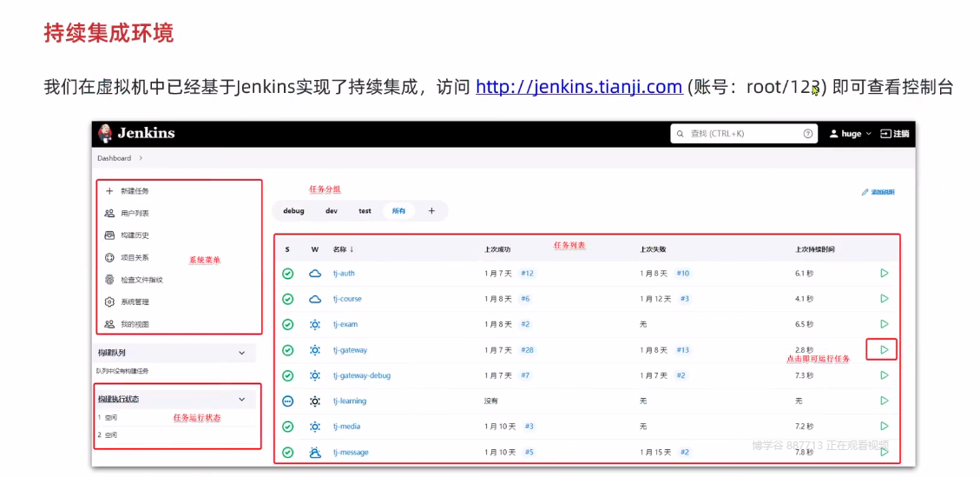Focus the 查找 search input field
980x477 pixels.
click(744, 134)
